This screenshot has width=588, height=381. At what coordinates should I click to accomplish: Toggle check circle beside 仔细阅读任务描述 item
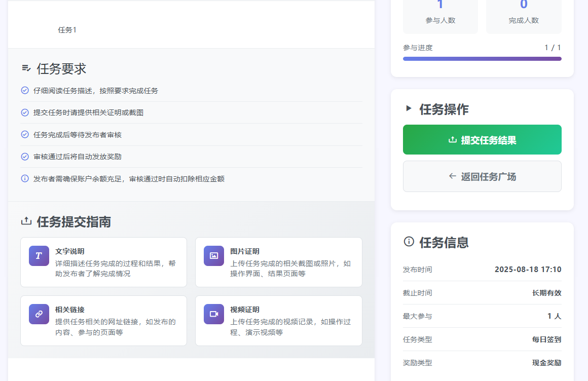click(x=24, y=90)
